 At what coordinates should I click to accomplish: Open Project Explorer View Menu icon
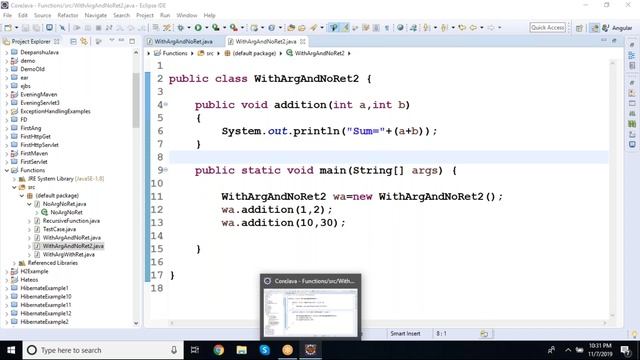[111, 41]
